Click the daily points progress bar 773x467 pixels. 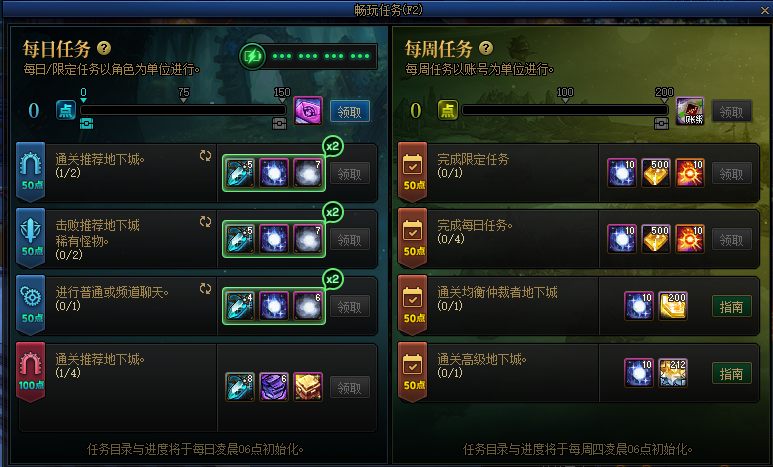click(x=183, y=110)
